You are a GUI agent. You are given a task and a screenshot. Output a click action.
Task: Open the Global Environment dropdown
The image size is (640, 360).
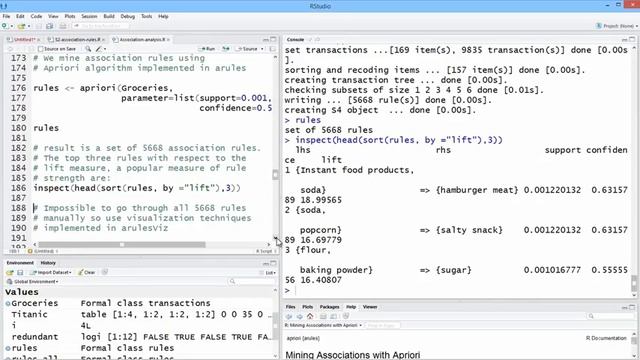point(33,282)
